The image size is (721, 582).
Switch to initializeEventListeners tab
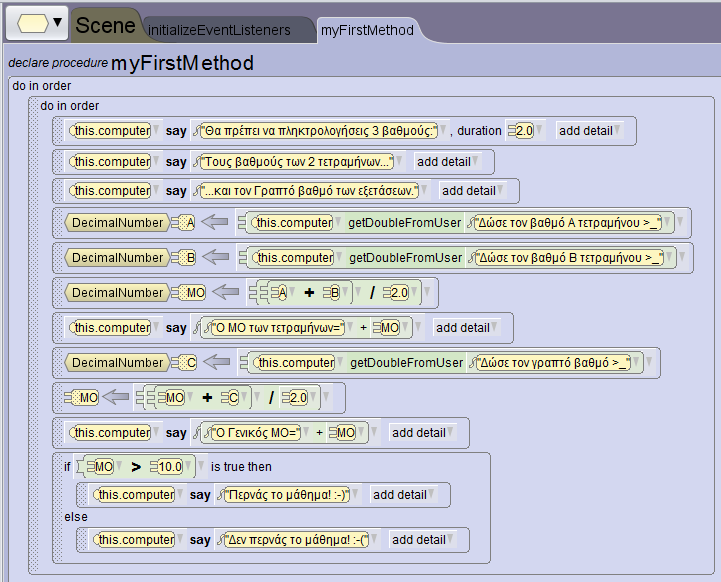click(219, 30)
